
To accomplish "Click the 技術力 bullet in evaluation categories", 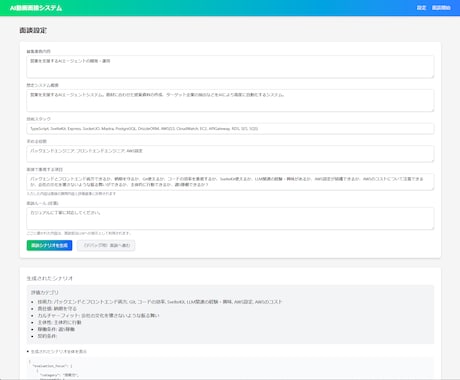I will point(160,302).
